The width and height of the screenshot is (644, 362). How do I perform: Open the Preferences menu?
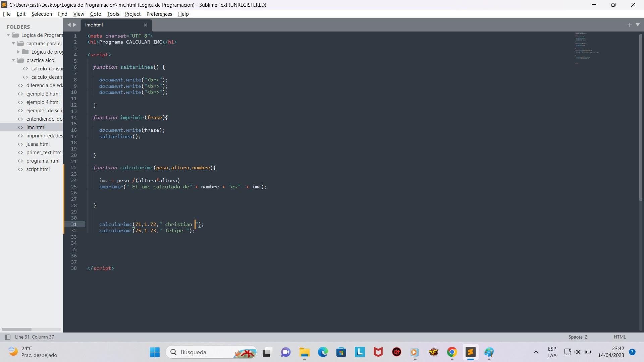click(159, 14)
